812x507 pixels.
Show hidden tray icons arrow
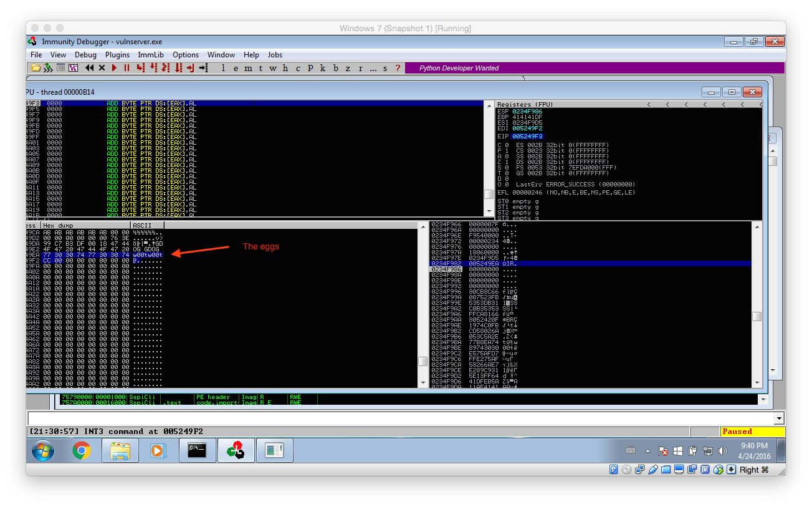[x=647, y=451]
